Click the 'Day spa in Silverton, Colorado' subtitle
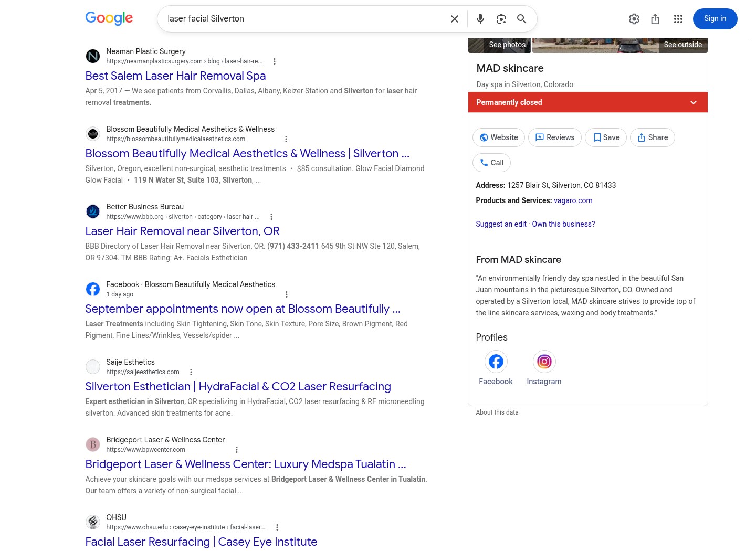This screenshot has height=551, width=756. click(525, 84)
